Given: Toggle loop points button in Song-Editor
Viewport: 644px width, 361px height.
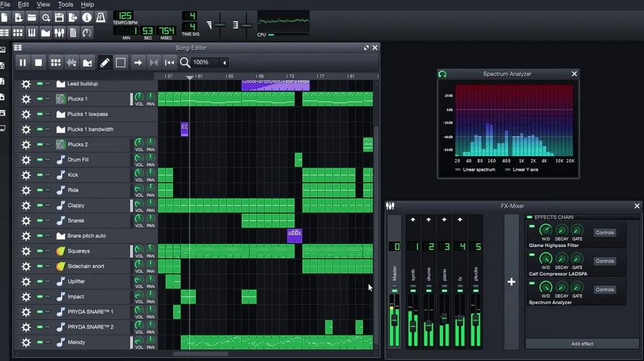Looking at the screenshot, I should tap(153, 62).
